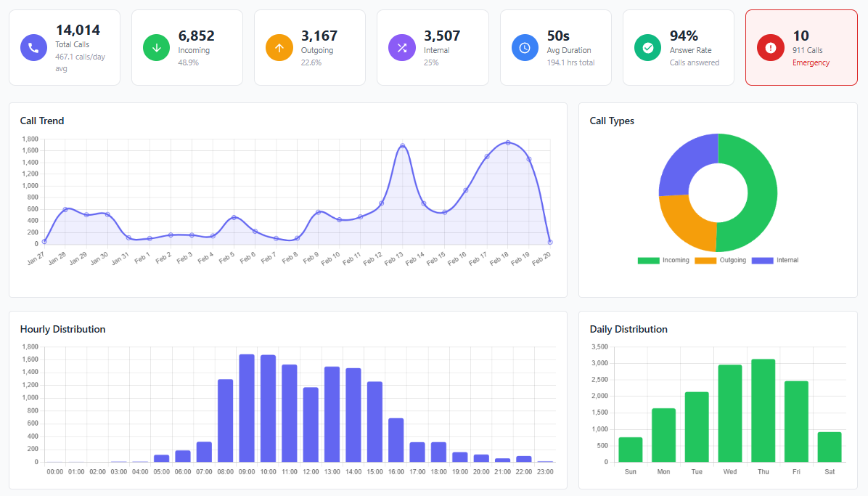Click the orange up-arrow Outgoing icon
This screenshot has height=496, width=868.
tap(278, 48)
